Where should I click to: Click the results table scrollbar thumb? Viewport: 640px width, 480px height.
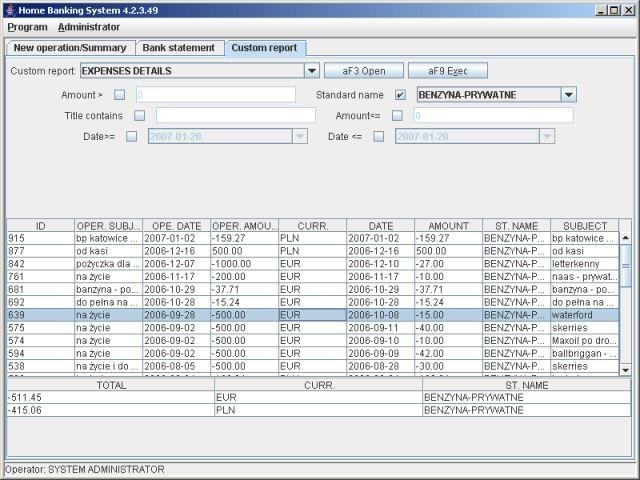(x=625, y=266)
